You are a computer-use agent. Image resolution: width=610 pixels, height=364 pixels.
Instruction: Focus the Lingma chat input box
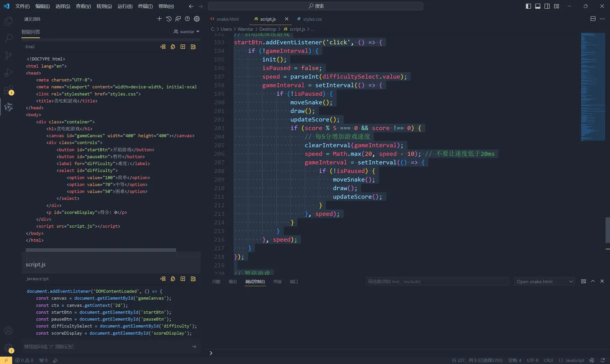pyautogui.click(x=107, y=347)
